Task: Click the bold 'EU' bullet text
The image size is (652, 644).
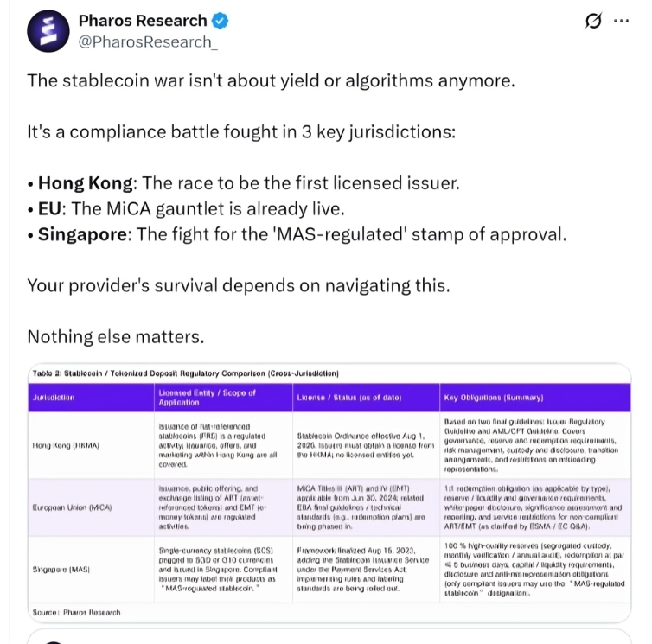Action: pyautogui.click(x=50, y=208)
